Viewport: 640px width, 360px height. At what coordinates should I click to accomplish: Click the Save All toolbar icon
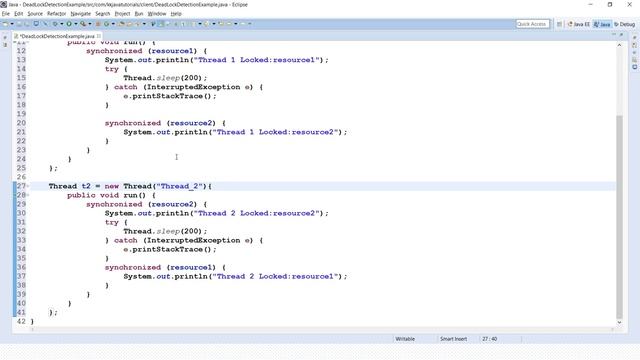27,24
